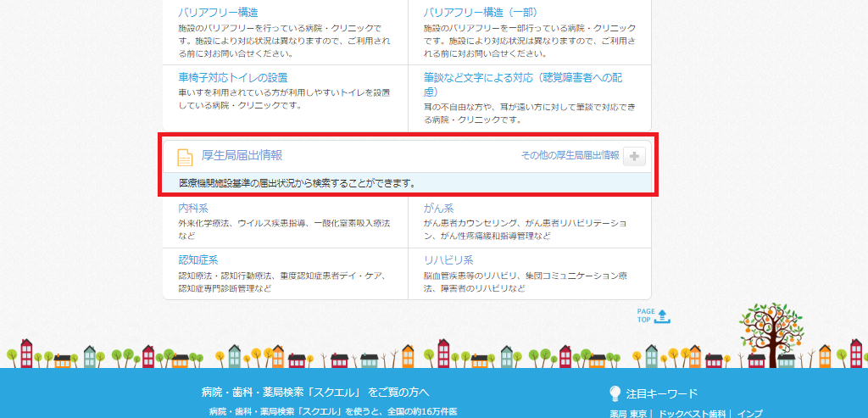The height and width of the screenshot is (418, 868).
Task: Click the lightbulb icon beside 注目キーワード
Action: click(615, 393)
